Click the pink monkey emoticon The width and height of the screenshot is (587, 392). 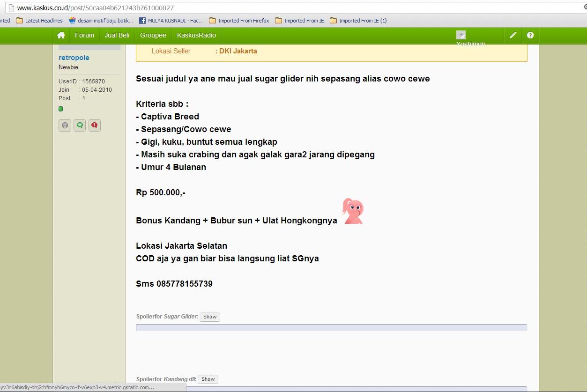point(353,211)
